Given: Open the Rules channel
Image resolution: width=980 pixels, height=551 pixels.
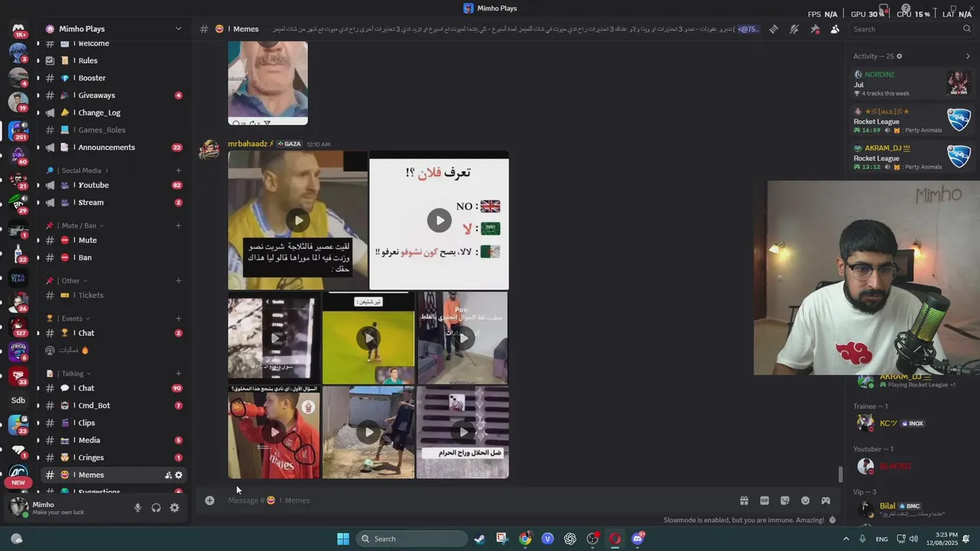Looking at the screenshot, I should coord(113,60).
